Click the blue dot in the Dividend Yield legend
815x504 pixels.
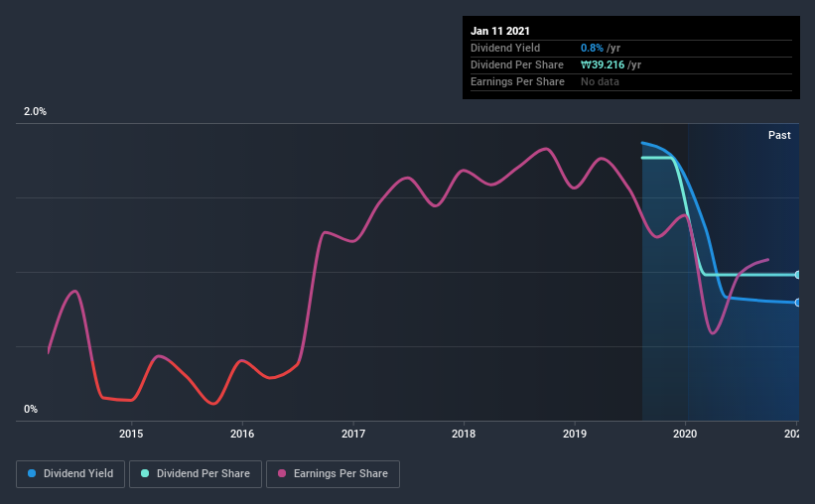(x=31, y=474)
